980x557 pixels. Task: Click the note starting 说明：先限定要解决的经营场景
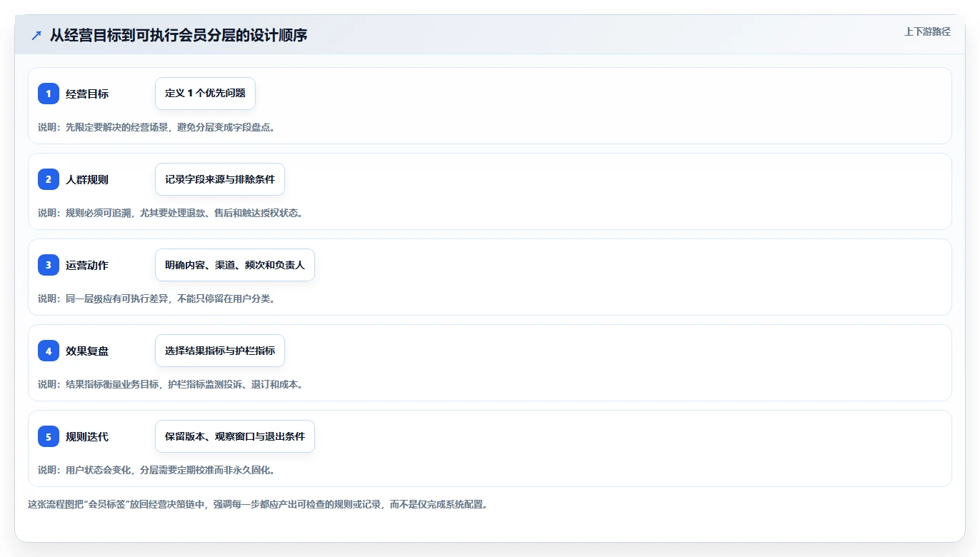(x=156, y=127)
